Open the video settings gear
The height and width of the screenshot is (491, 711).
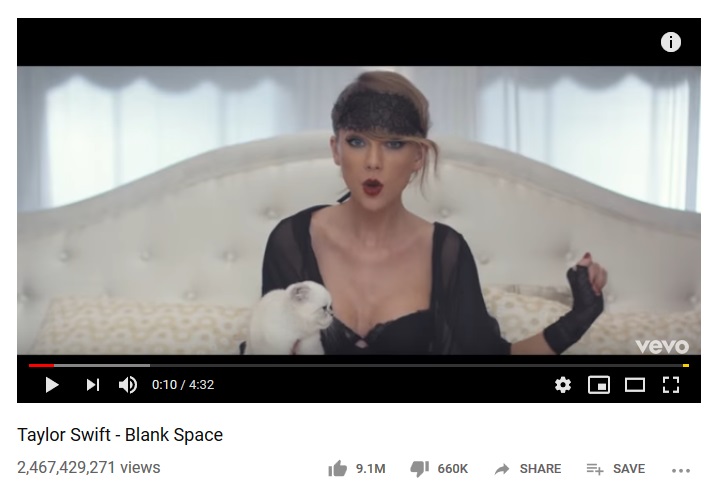click(x=563, y=385)
